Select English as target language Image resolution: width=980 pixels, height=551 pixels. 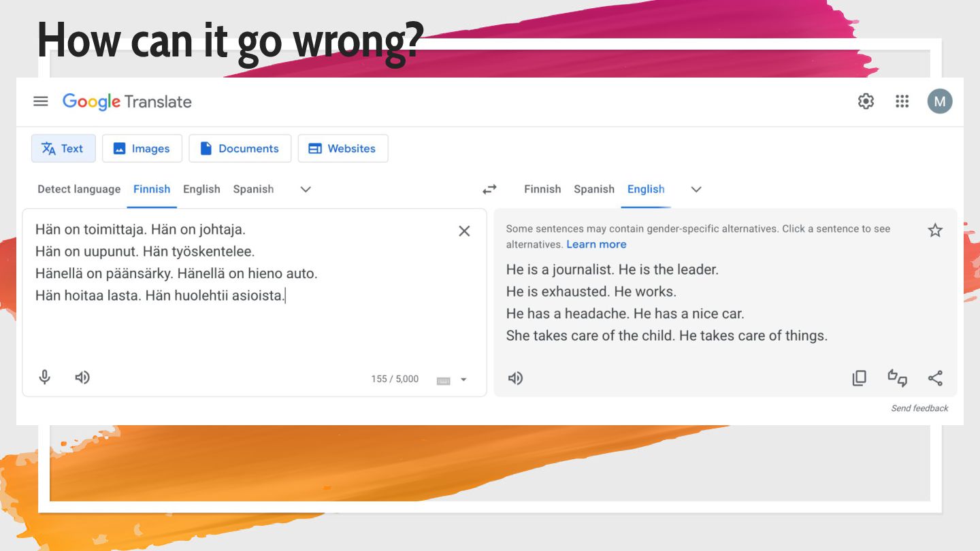coord(646,189)
